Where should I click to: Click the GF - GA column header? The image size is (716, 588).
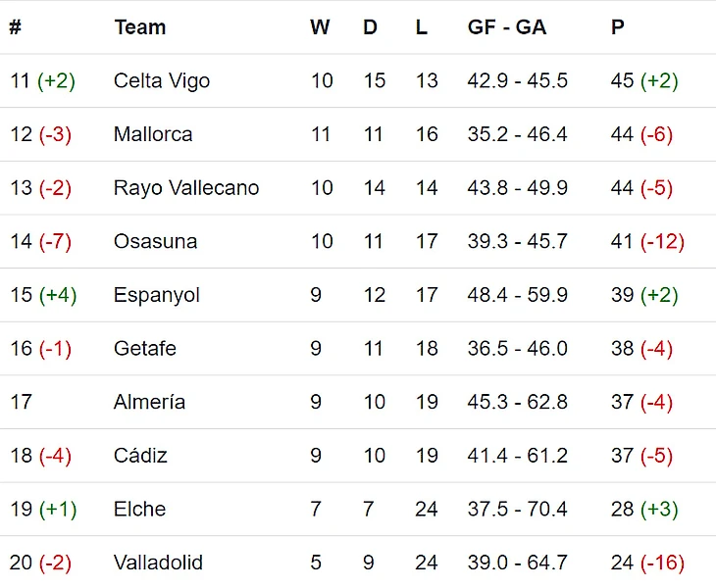[x=506, y=27]
